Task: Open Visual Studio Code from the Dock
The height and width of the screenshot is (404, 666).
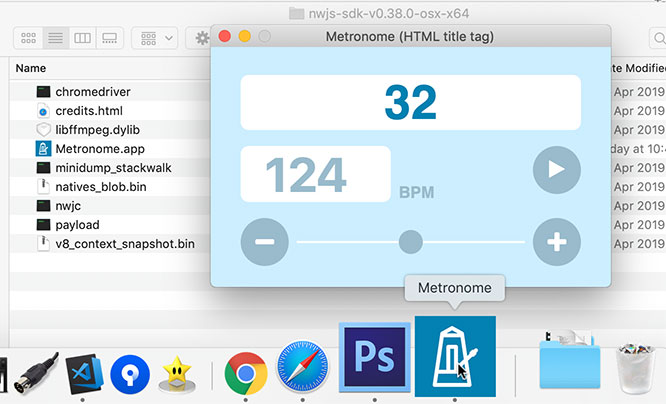Action: [84, 374]
